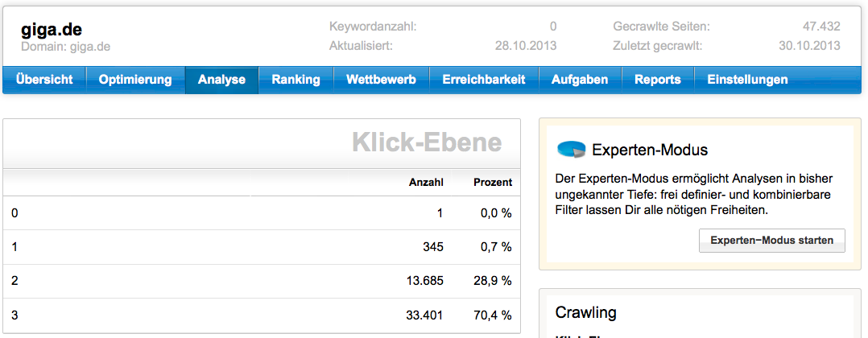Click the giga.de project title

[x=52, y=31]
